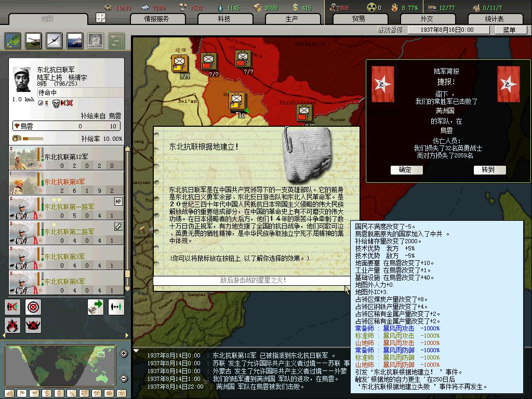Toggle the crossed-out fire icon
The width and height of the screenshot is (532, 399).
pyautogui.click(x=12, y=325)
